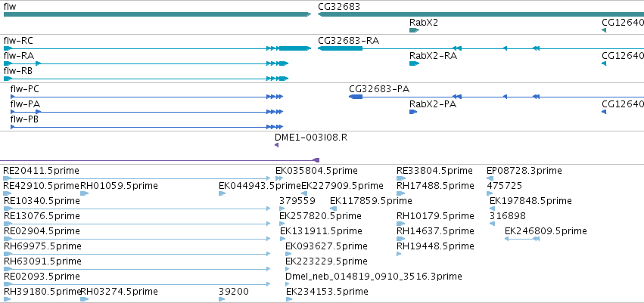644x303 pixels.
Task: Select the RE33804.5prime arrow glyph
Action: [401, 178]
